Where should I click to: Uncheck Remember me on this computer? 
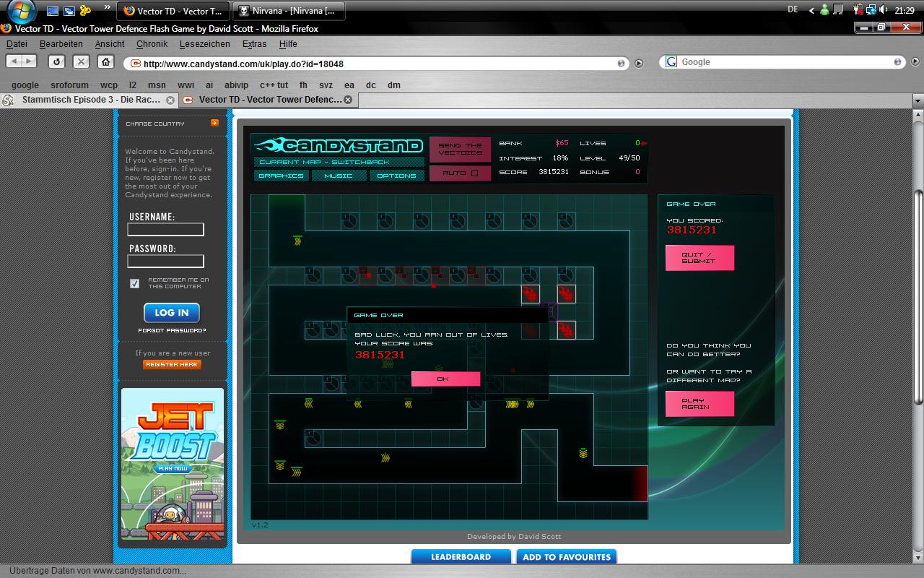pos(134,283)
